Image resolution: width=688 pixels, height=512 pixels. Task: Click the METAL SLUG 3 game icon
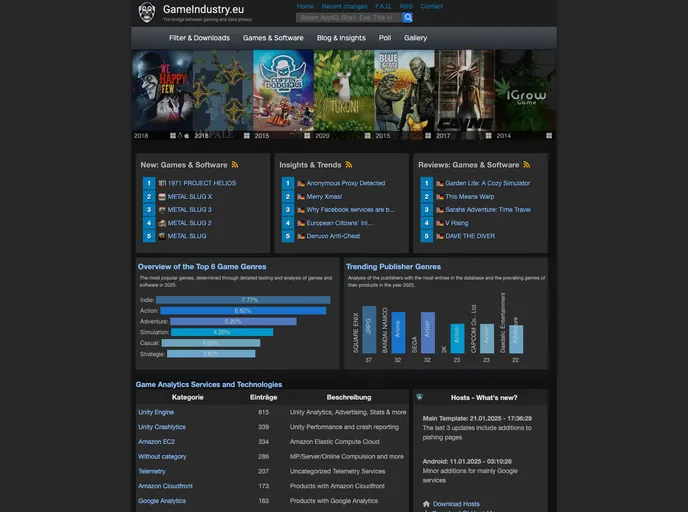(x=162, y=210)
